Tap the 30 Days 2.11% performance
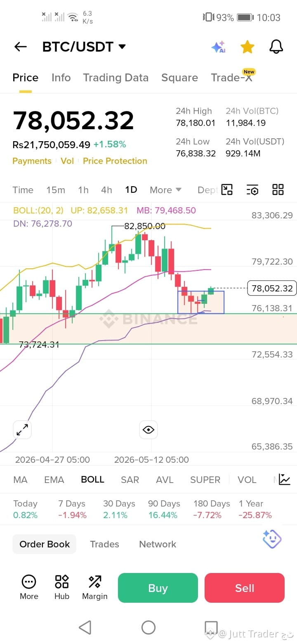Image resolution: width=297 pixels, height=644 pixels. pyautogui.click(x=119, y=509)
